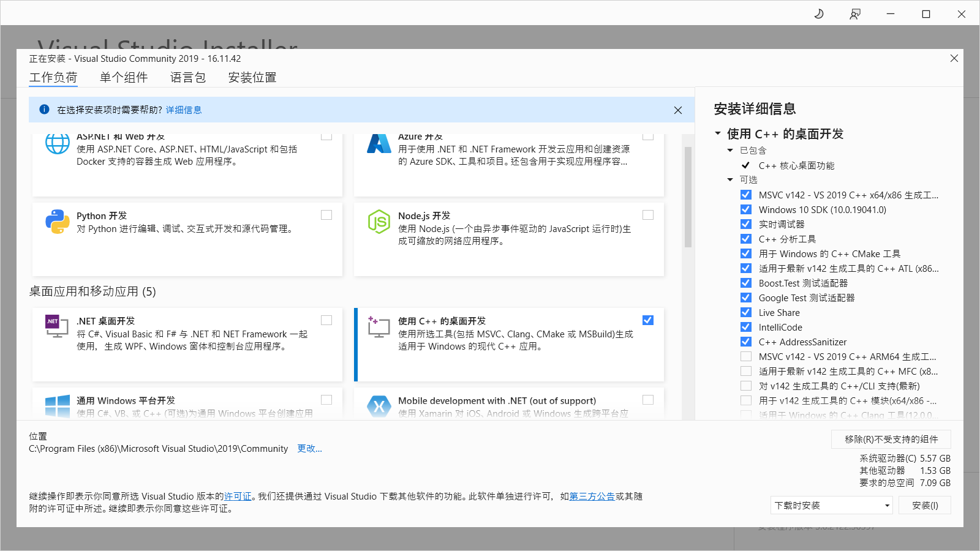Uncheck the Live Share component
Screen dimensions: 980x551
click(x=745, y=312)
